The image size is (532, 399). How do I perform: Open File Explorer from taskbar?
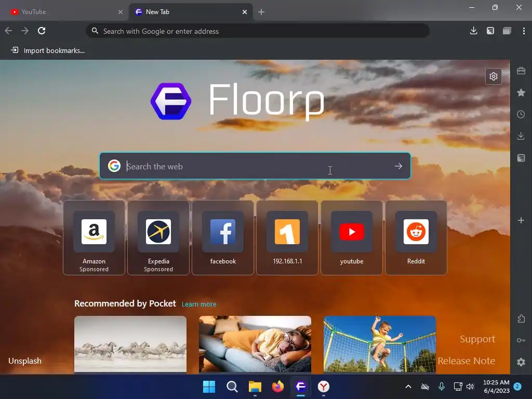click(x=255, y=387)
